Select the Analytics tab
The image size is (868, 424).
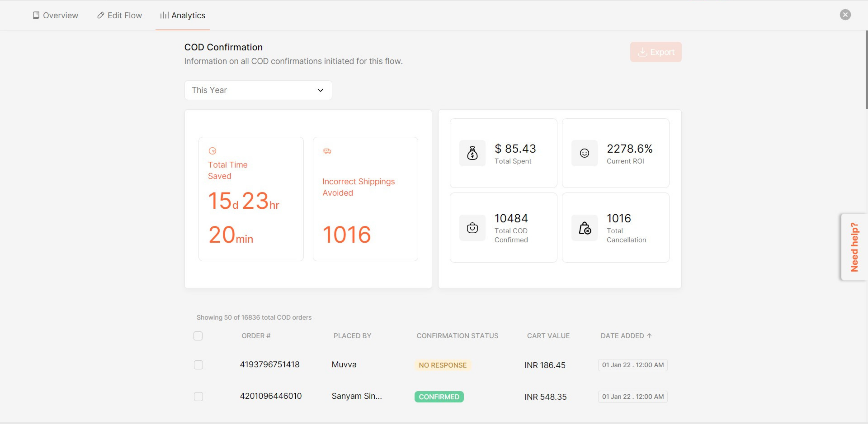[x=182, y=16]
